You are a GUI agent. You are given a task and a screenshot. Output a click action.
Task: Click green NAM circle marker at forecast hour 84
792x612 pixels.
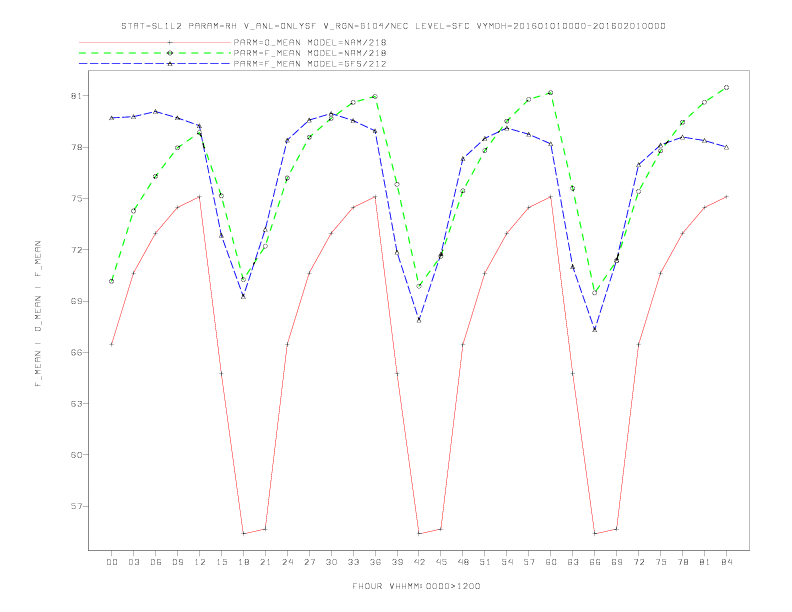[726, 87]
